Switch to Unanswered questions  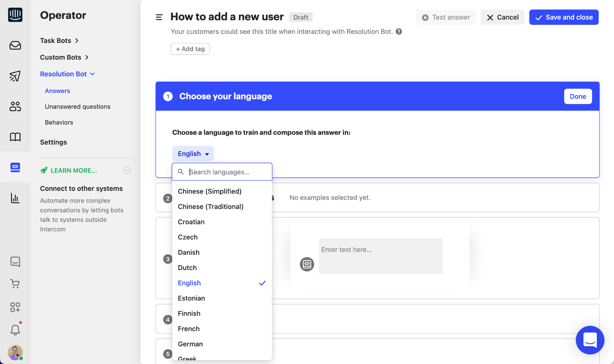77,106
